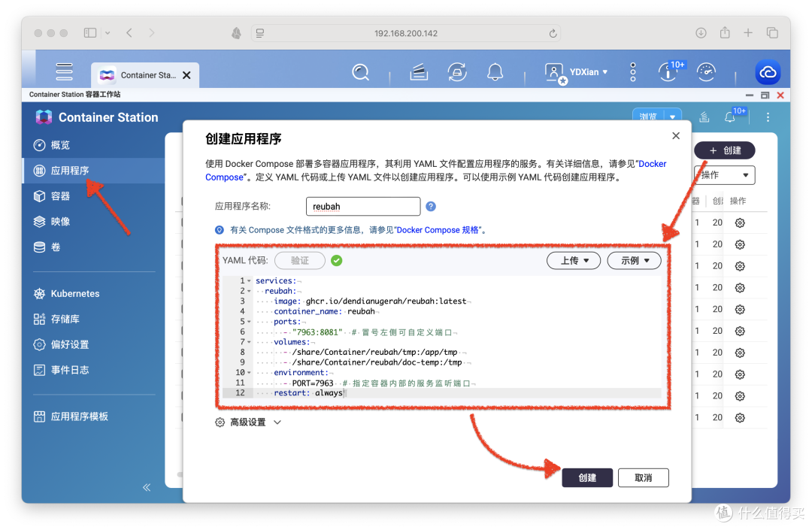
Task: Open the YDXian user account menu
Action: coord(577,72)
